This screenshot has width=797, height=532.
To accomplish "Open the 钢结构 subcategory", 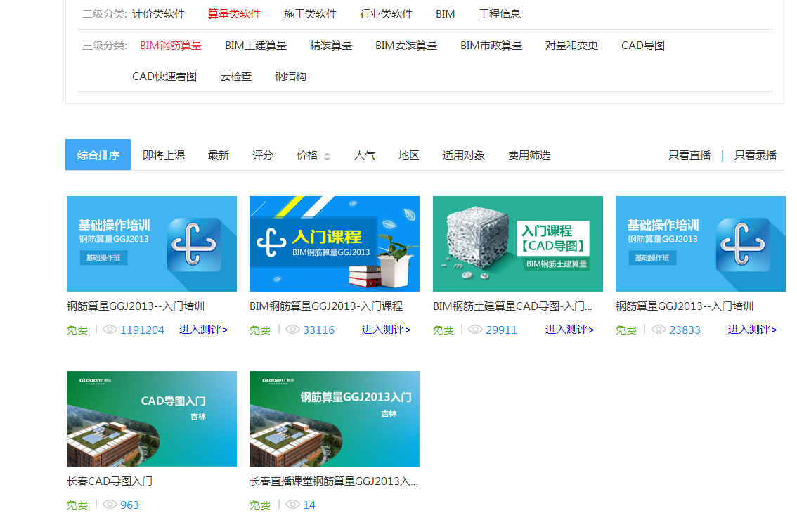I will pyautogui.click(x=290, y=77).
